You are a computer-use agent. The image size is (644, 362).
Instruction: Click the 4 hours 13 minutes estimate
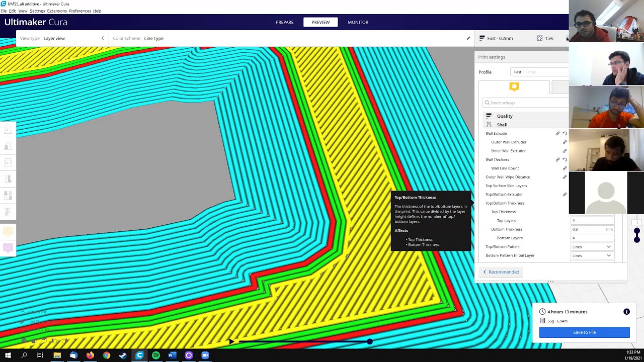(568, 312)
